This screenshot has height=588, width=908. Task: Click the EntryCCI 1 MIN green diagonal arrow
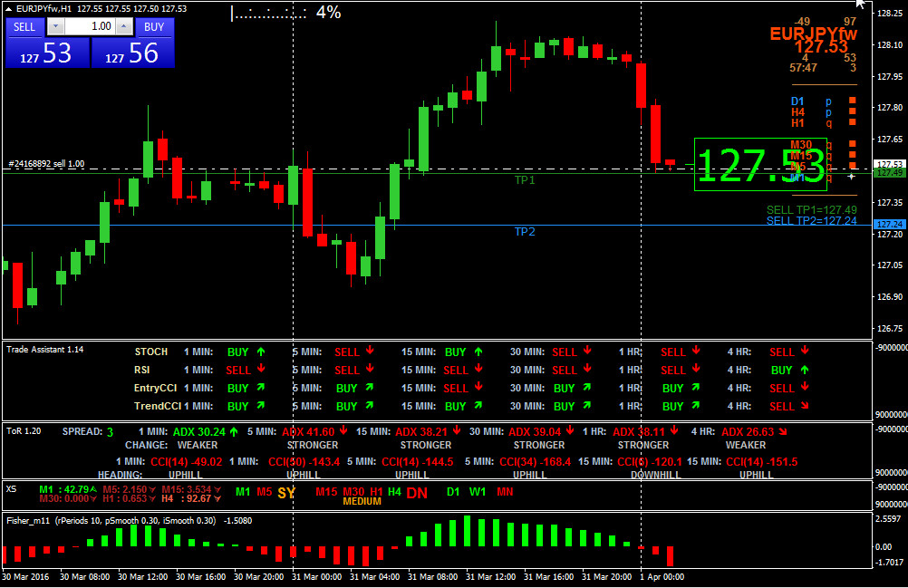261,387
